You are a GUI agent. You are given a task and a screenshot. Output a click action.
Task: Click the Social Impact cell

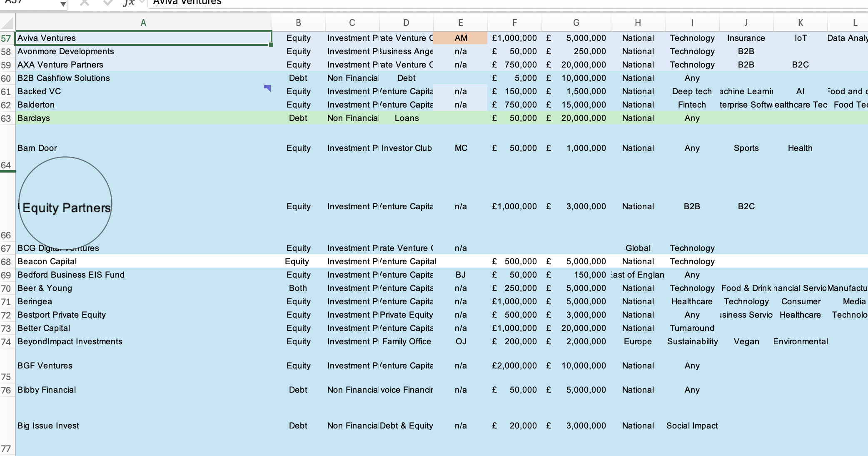[692, 426]
